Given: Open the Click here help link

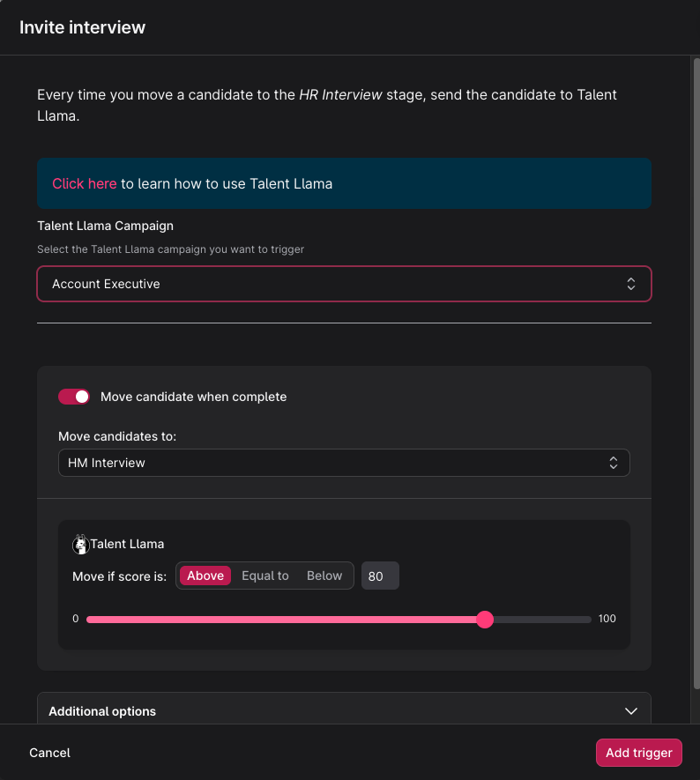Looking at the screenshot, I should 85,183.
